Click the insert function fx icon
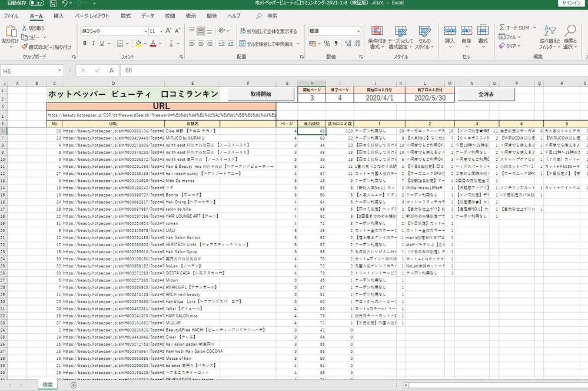The width and height of the screenshot is (588, 391). (111, 70)
